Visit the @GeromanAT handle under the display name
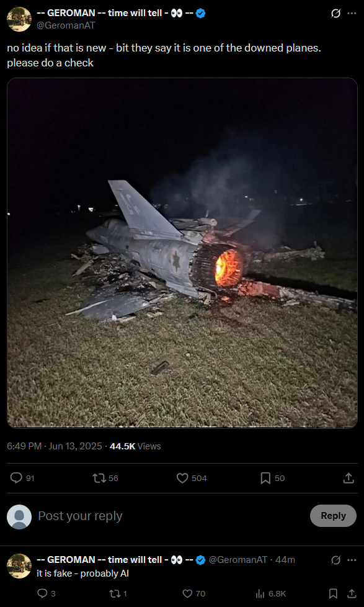This screenshot has height=607, width=364. click(65, 25)
